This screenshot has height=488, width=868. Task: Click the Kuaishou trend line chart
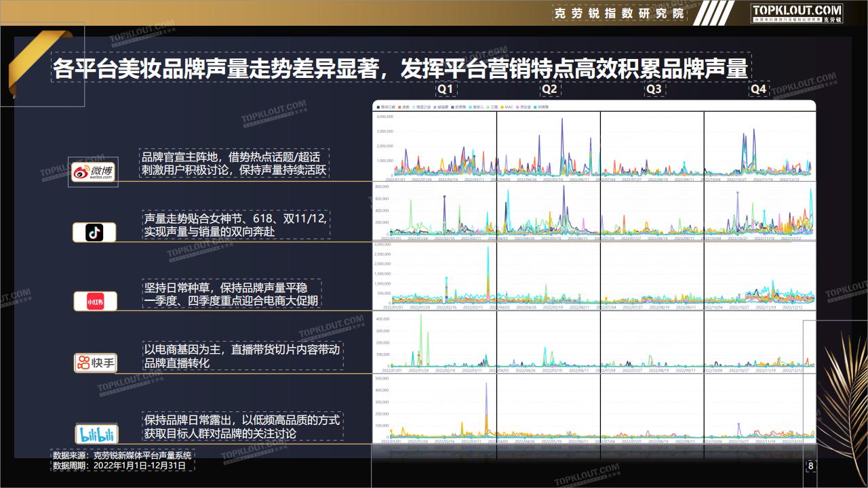[594, 342]
